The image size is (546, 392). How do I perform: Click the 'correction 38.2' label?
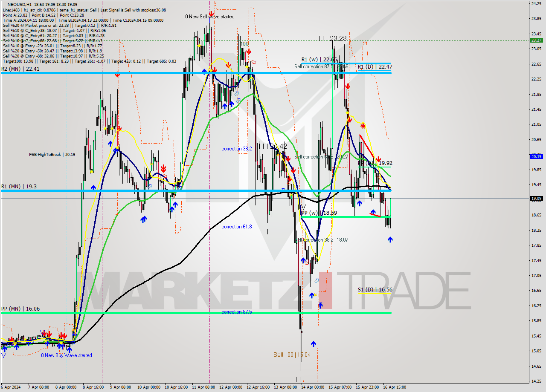point(237,149)
